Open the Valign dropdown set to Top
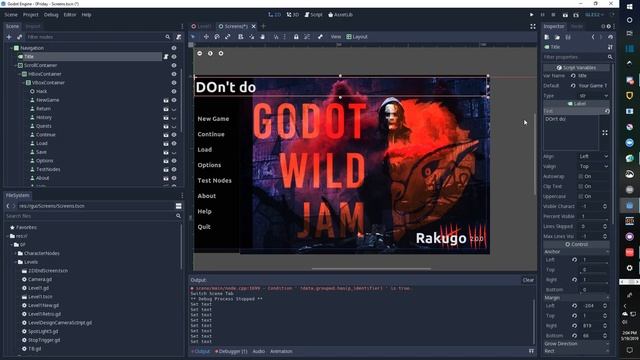Screen dimensions: 640x360 point(593,167)
